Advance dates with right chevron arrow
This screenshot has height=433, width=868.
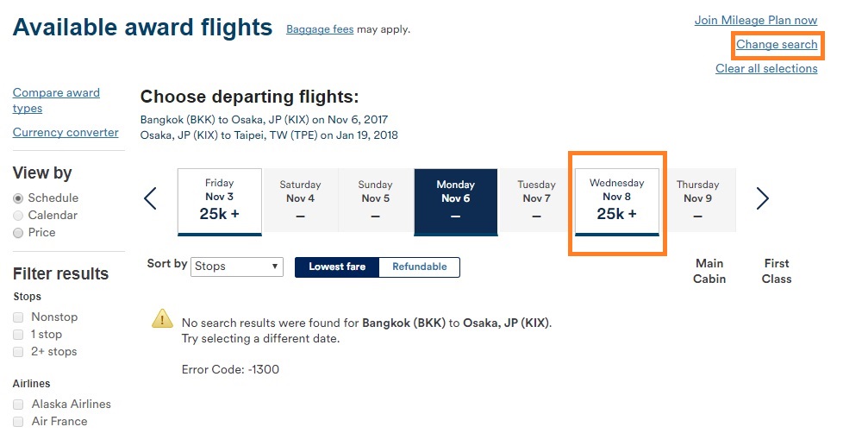[x=762, y=198]
